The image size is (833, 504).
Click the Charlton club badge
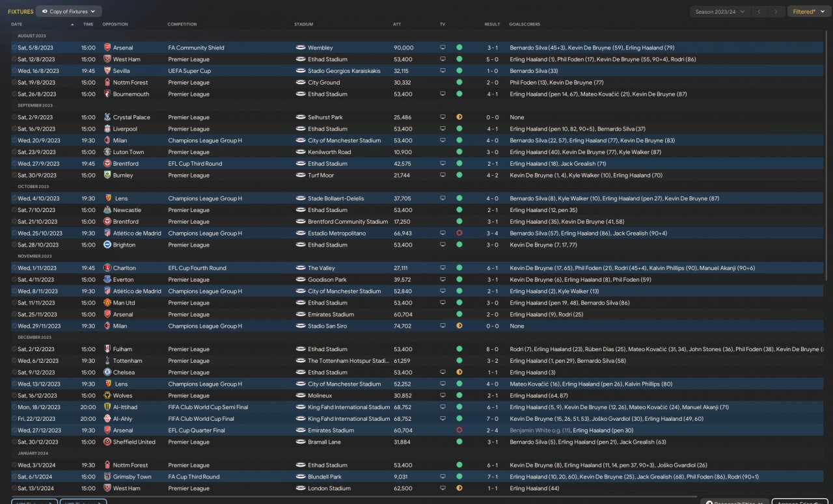[107, 268]
